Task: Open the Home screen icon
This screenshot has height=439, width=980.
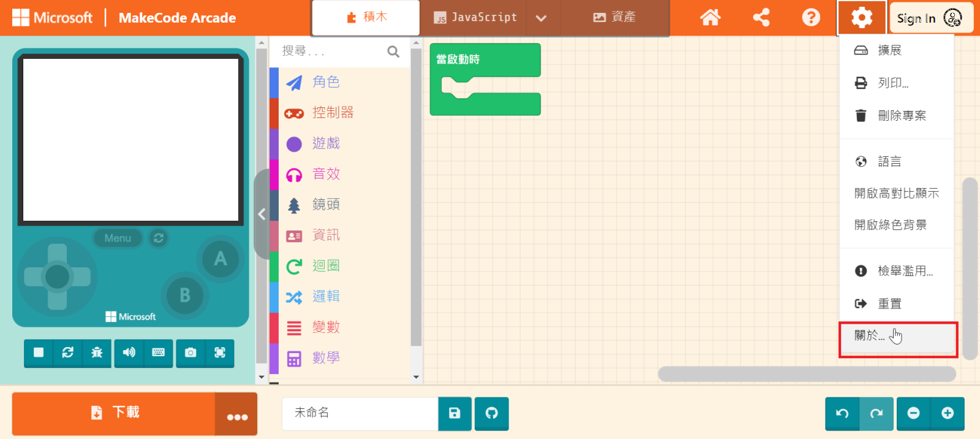Action: click(x=710, y=17)
